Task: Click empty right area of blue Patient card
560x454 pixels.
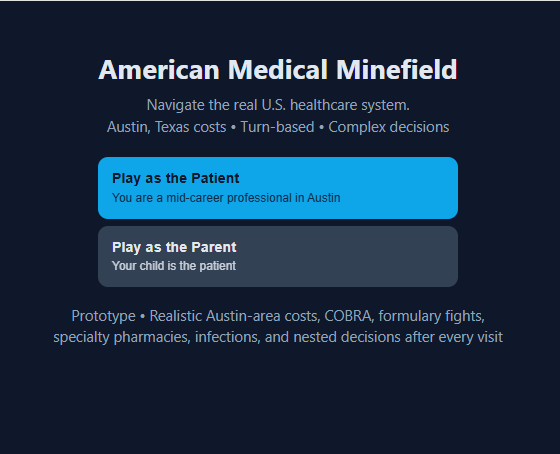Action: pos(400,188)
